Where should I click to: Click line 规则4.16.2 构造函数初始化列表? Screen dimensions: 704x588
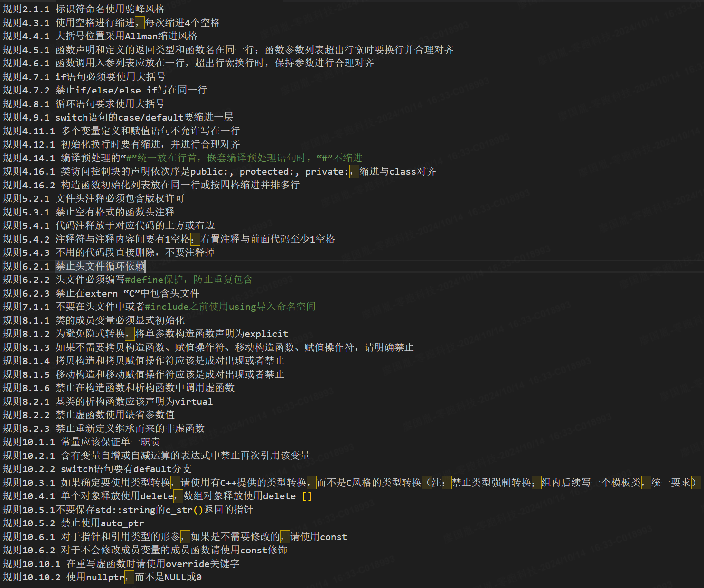(x=151, y=185)
